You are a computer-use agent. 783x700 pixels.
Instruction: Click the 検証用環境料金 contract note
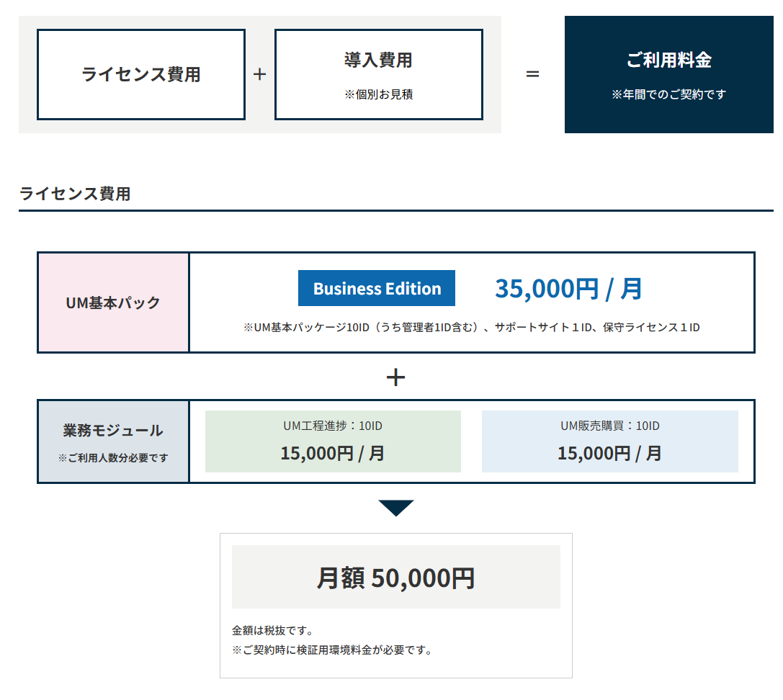[332, 650]
